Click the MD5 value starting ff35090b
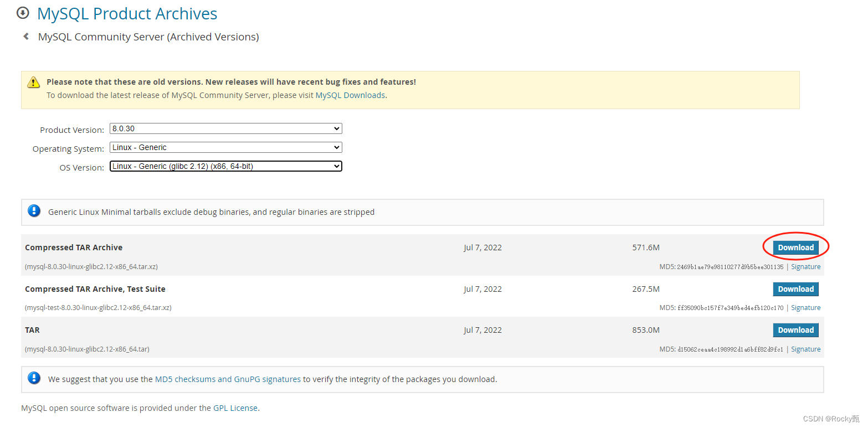This screenshot has width=868, height=428. 730,308
